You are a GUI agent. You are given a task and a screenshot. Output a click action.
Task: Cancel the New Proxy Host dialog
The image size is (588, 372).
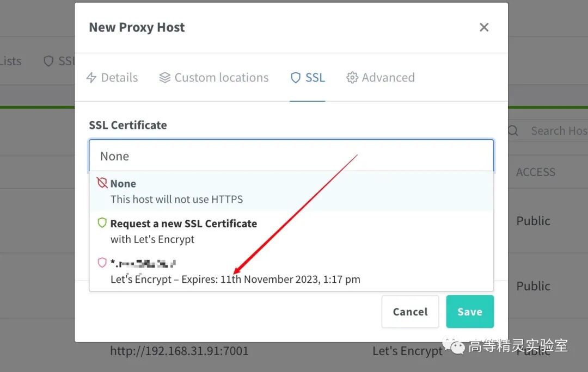tap(411, 312)
